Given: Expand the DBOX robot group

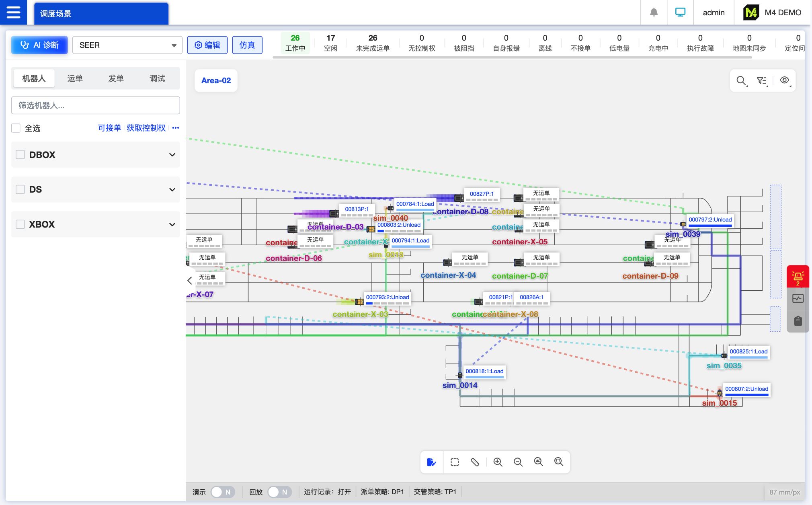Looking at the screenshot, I should (172, 155).
